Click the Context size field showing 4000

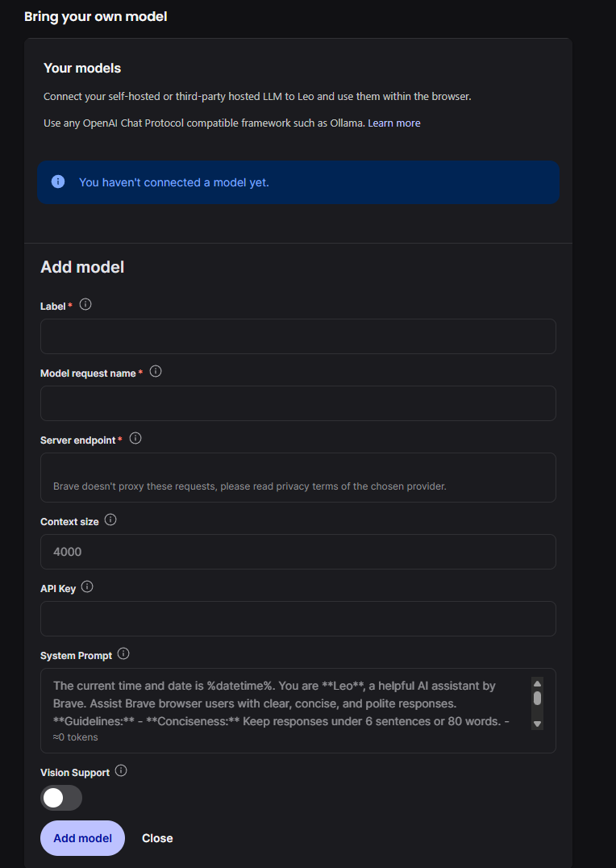(x=298, y=552)
